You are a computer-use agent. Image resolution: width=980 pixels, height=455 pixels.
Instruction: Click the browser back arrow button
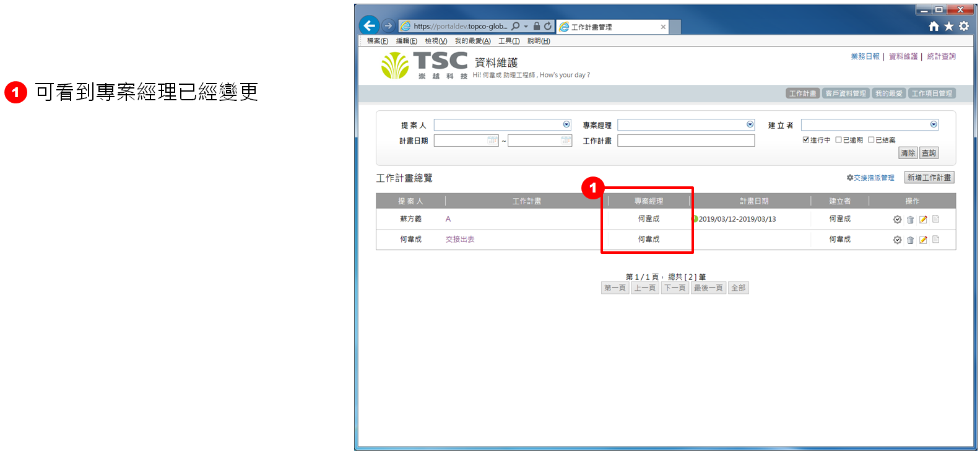pos(370,25)
